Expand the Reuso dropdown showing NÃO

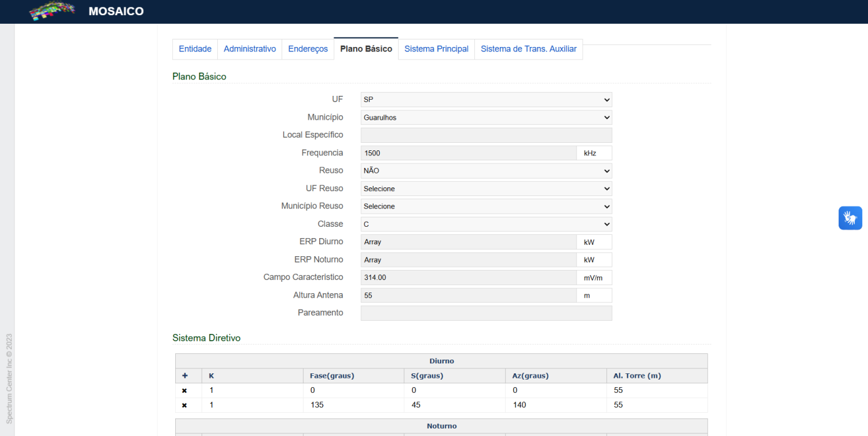(x=486, y=170)
